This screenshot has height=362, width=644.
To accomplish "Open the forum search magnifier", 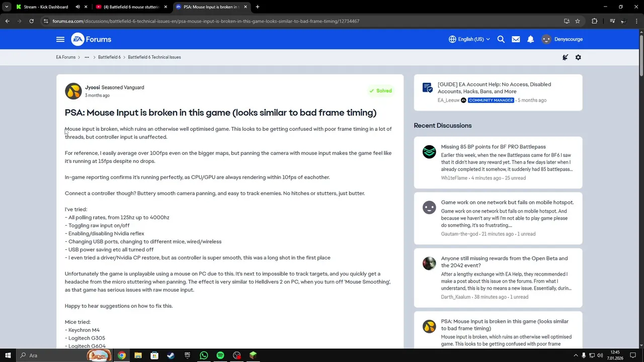I will tap(501, 39).
